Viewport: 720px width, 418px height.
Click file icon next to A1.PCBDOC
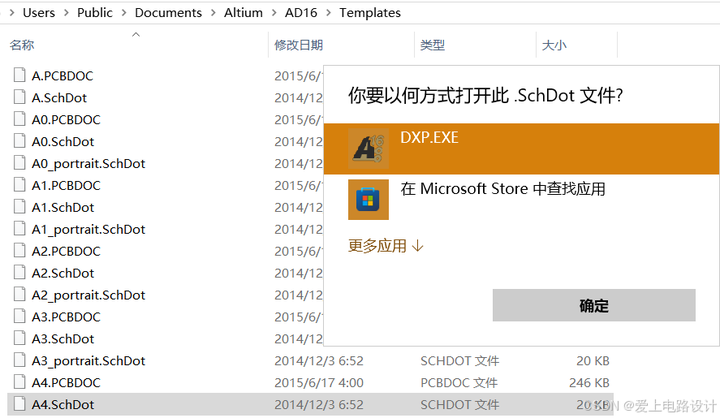[x=19, y=185]
